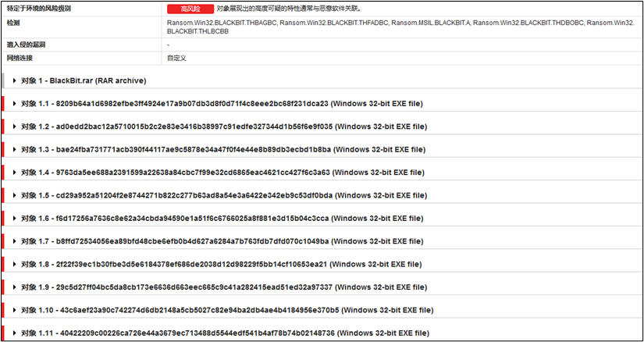
Task: Expand object 1.10 triangle arrow
Action: pos(16,311)
